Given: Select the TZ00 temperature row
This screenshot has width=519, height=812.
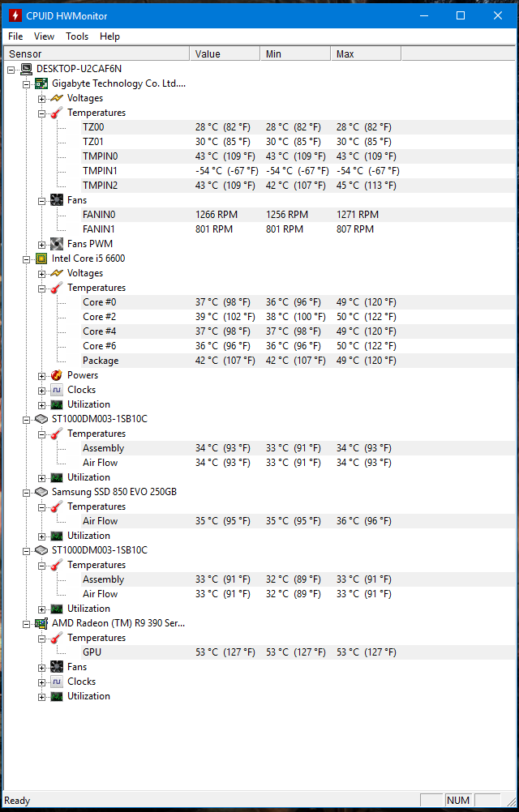Looking at the screenshot, I should coord(298,127).
